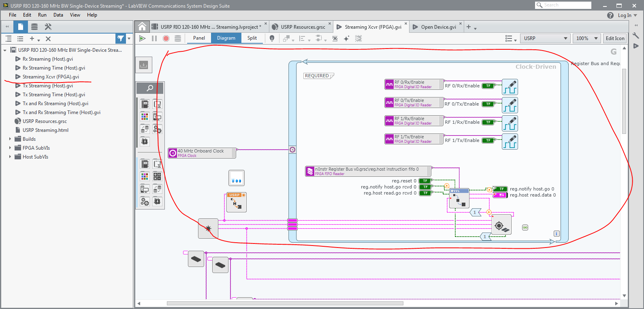Click the dashed play-box icon in toolbar
The height and width of the screenshot is (309, 644).
point(358,38)
